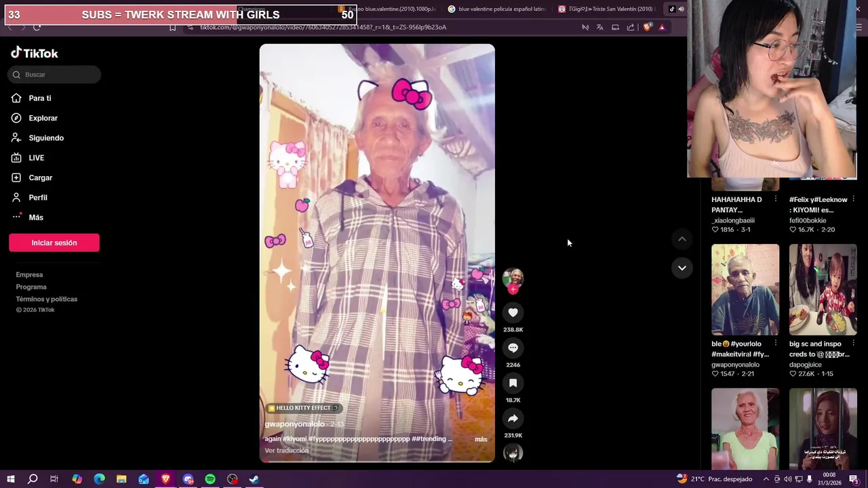Open the big sc and inspo thumbnail

(x=823, y=289)
